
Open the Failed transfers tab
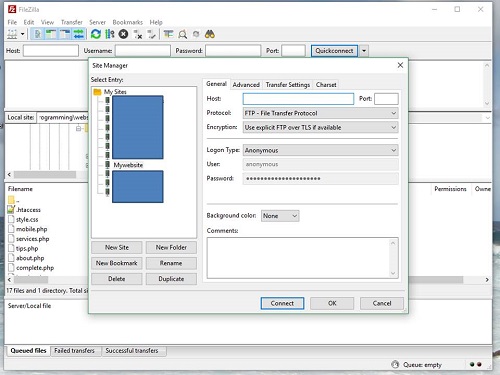point(74,351)
